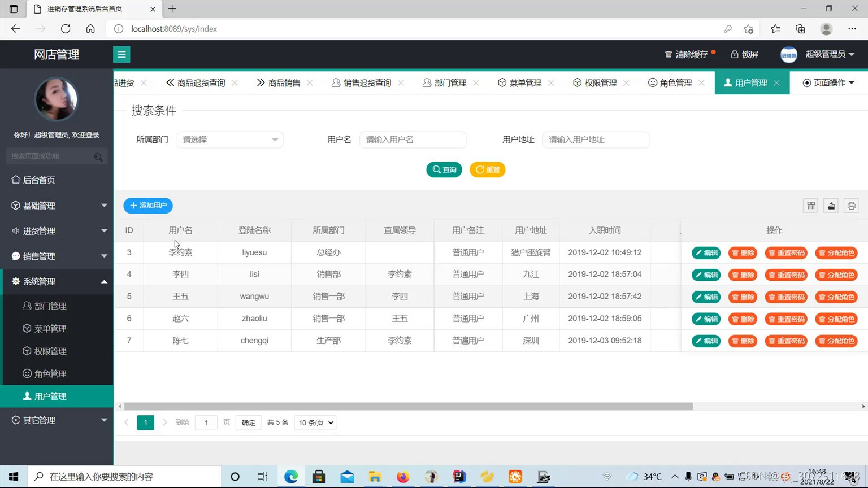Image resolution: width=868 pixels, height=488 pixels.
Task: Switch to the 销售退货查询 tab
Action: click(x=362, y=82)
